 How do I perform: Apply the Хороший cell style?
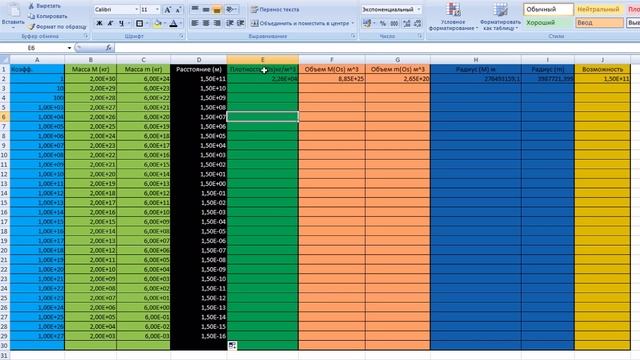coord(549,23)
